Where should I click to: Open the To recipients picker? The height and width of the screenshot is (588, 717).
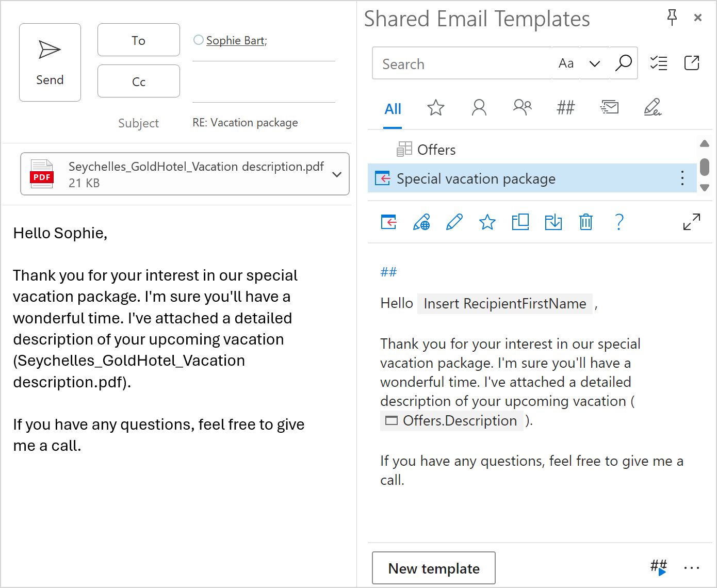(139, 40)
